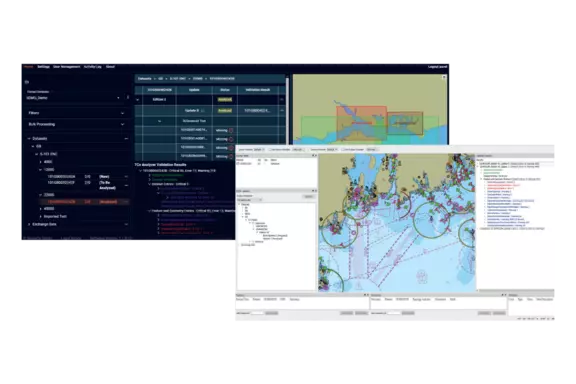Click the Validation Result column header
Screen dimensions: 576x384
(258, 90)
